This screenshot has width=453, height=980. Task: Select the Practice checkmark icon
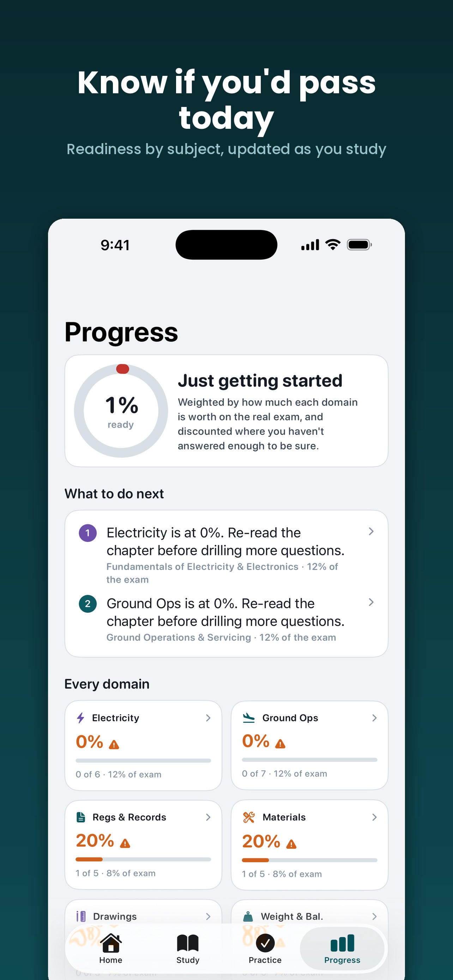pyautogui.click(x=265, y=943)
